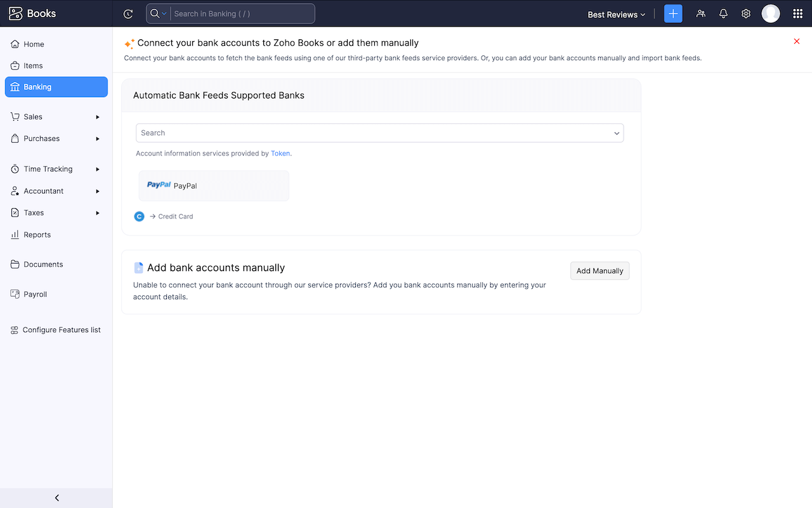Switch to the Banking section
Screen dimensions: 812x508
(37, 87)
